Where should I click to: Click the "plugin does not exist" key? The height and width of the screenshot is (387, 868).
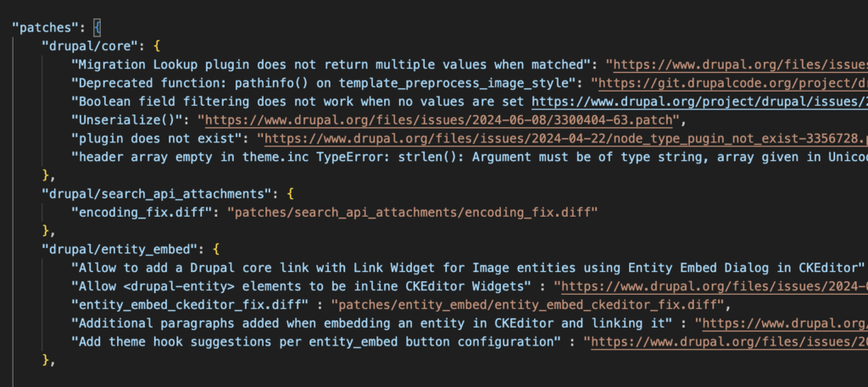point(160,139)
